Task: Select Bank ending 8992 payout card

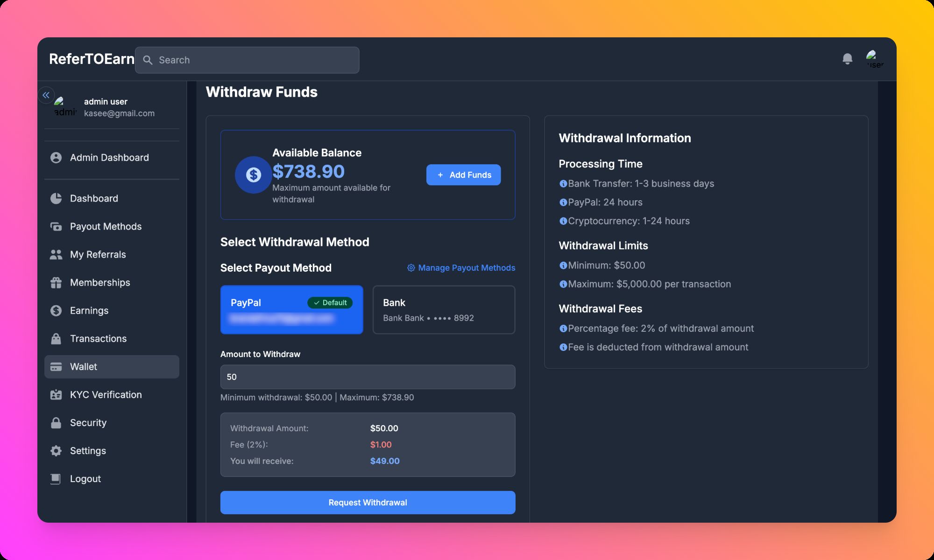Action: (444, 310)
